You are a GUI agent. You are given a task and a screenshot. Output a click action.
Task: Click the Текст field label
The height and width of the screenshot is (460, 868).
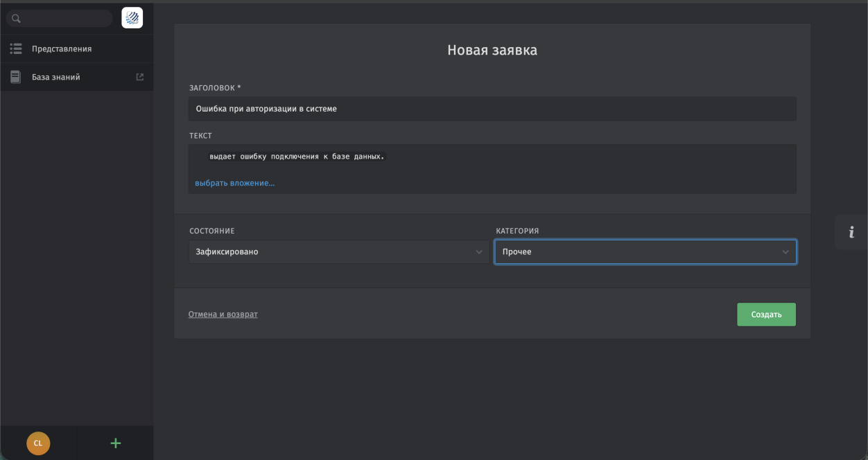click(x=200, y=136)
